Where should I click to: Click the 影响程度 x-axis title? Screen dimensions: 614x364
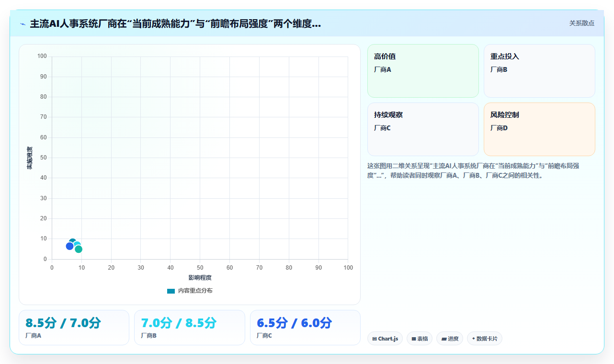click(x=200, y=277)
